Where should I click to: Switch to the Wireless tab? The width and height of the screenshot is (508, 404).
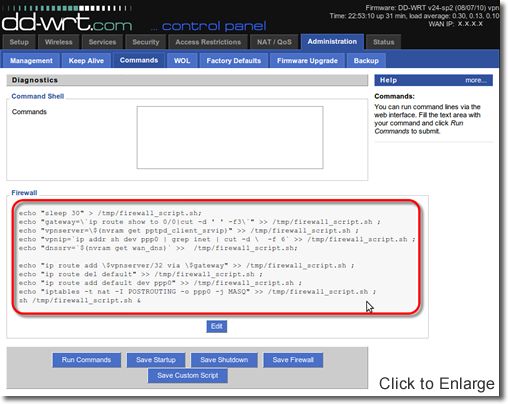click(x=58, y=42)
